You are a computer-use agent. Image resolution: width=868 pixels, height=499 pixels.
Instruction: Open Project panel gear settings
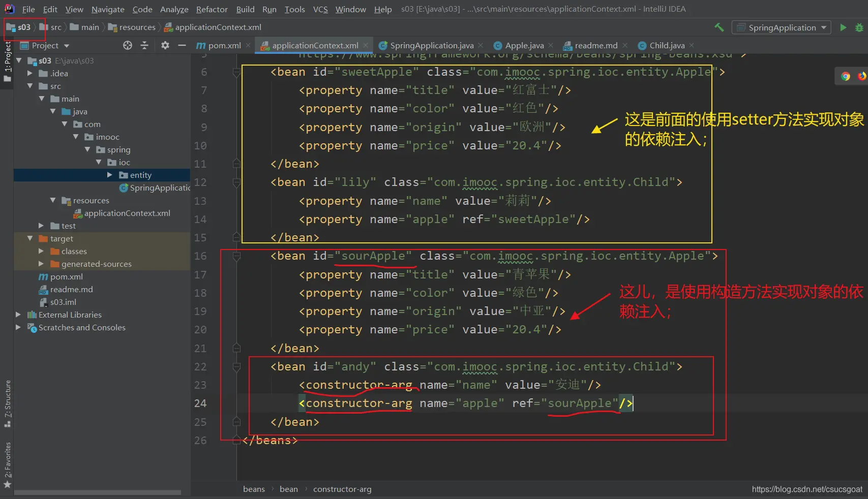click(x=165, y=45)
